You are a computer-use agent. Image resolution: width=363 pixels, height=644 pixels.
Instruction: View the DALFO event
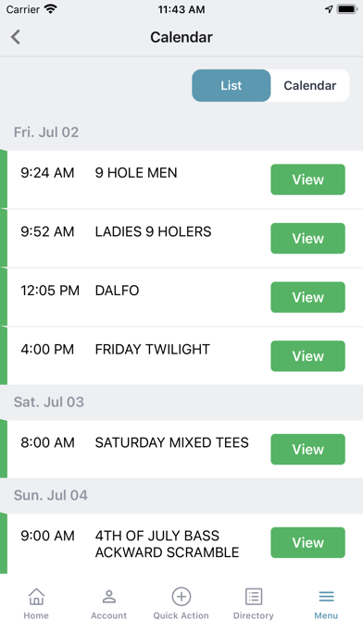pos(308,297)
